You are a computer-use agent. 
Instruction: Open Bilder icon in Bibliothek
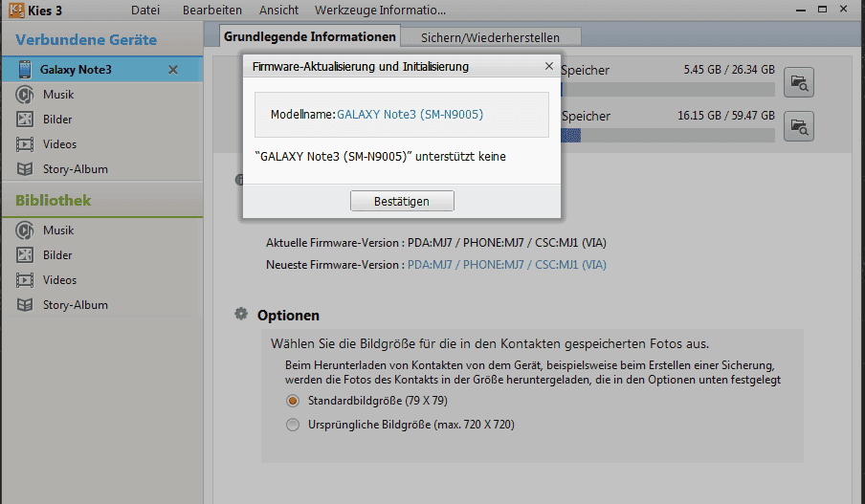tap(24, 254)
